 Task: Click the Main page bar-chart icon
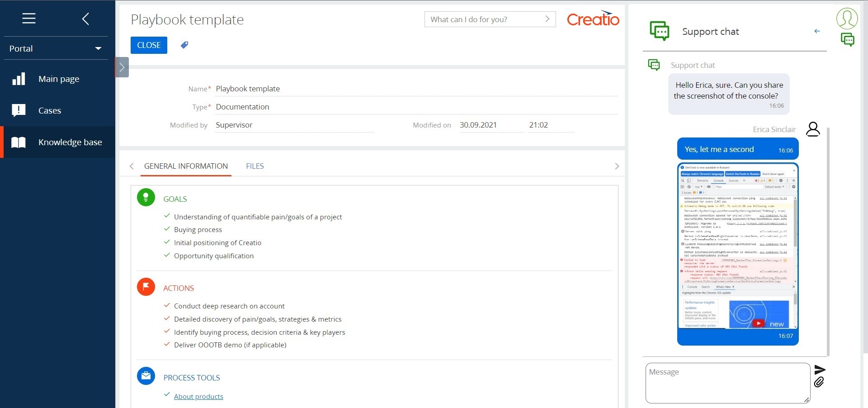[x=19, y=79]
